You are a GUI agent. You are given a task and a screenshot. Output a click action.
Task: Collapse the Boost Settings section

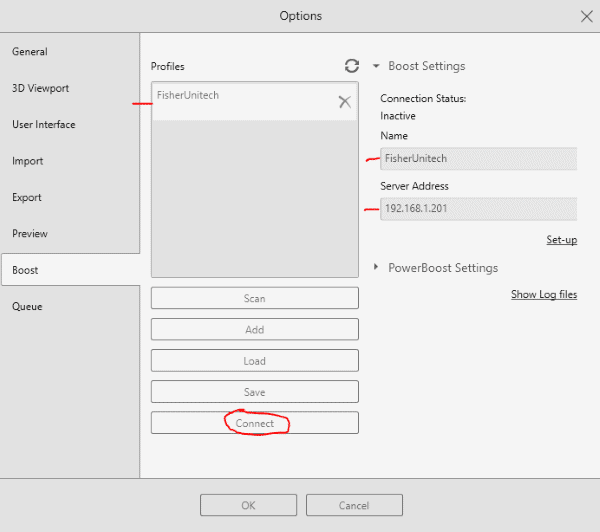click(x=376, y=66)
